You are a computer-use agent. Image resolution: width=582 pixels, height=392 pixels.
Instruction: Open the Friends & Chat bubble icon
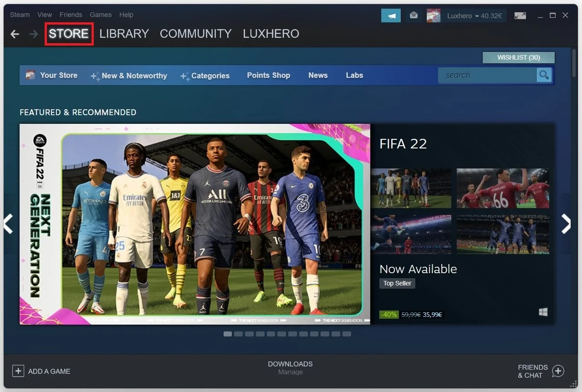558,371
